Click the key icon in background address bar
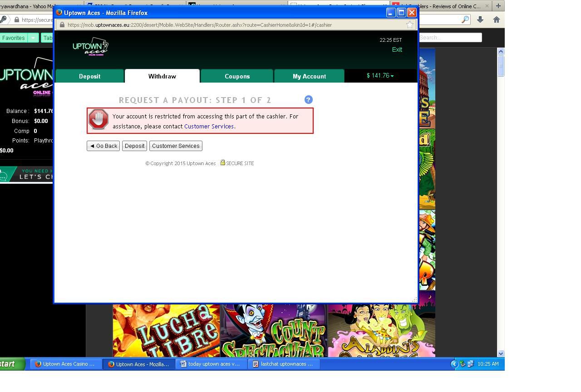Screen dimensions: 581x392 [x=3, y=20]
